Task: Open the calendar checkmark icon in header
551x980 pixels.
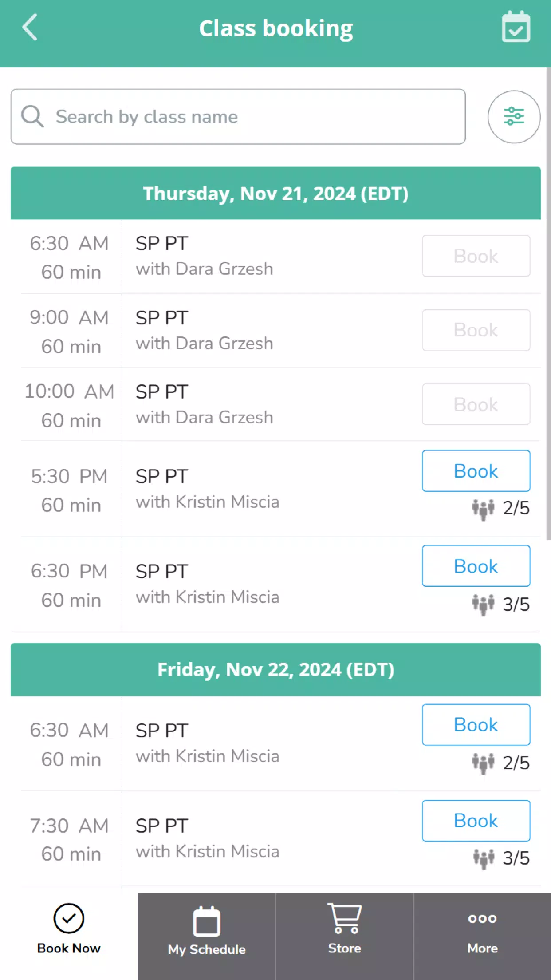Action: click(516, 27)
